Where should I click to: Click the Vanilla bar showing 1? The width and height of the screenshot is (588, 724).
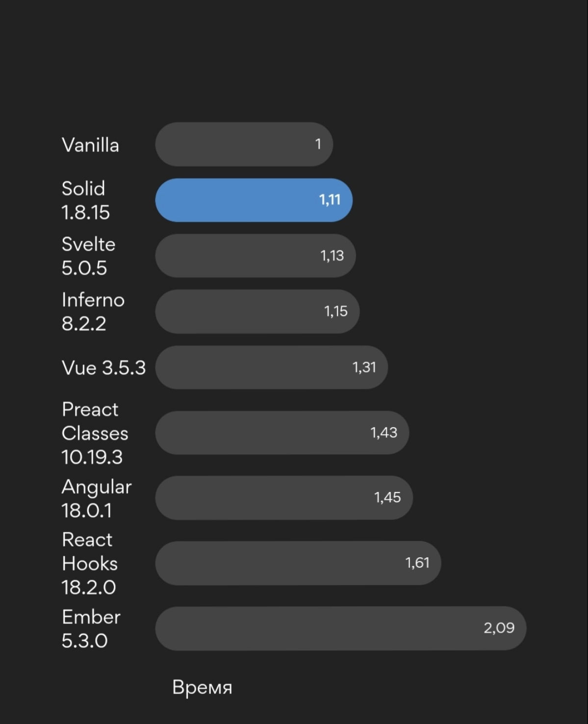[x=244, y=144]
